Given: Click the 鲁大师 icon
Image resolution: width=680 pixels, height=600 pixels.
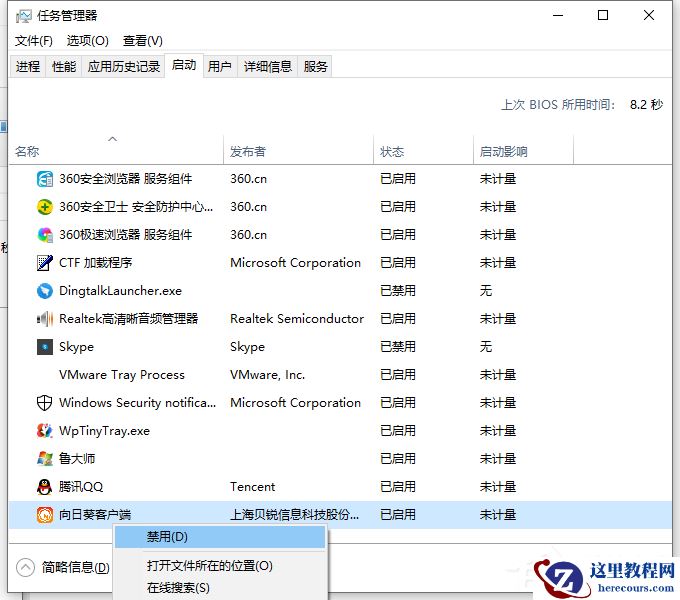Looking at the screenshot, I should [x=45, y=459].
